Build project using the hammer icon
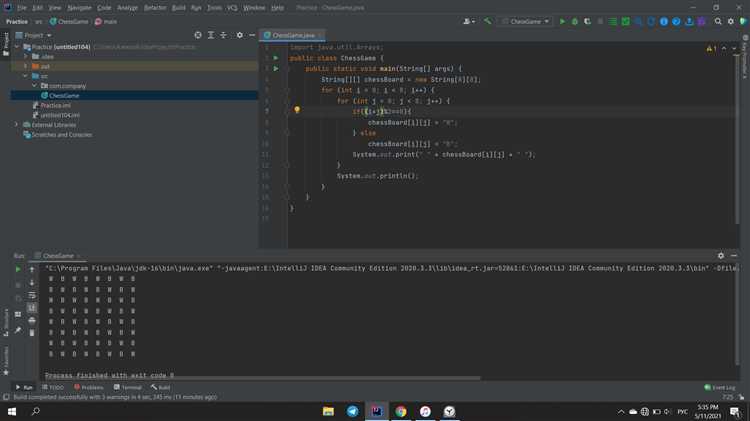This screenshot has width=750, height=421. coord(488,21)
